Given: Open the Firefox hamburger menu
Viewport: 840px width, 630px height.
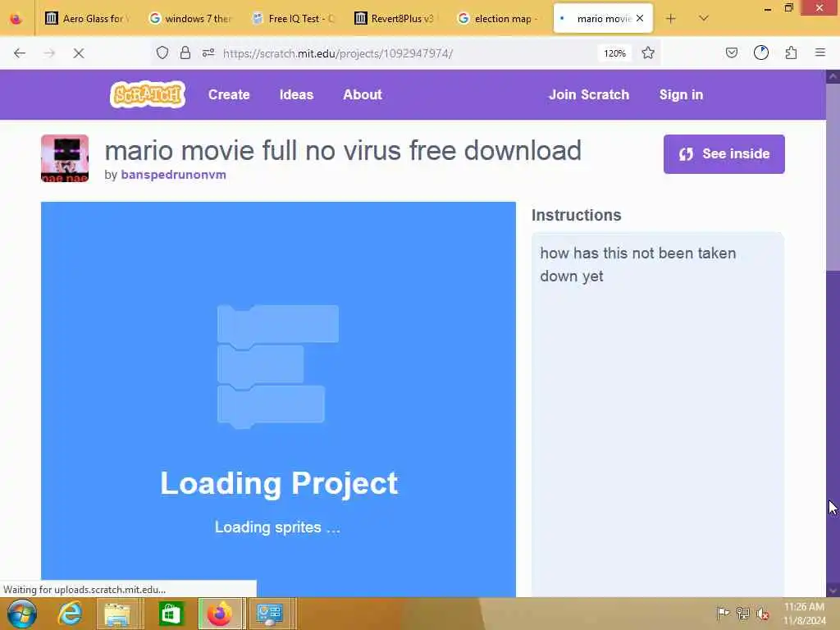Looking at the screenshot, I should pos(820,52).
